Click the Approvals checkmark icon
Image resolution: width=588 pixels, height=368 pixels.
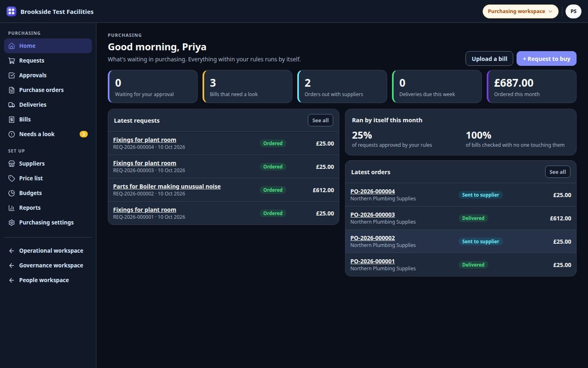pyautogui.click(x=12, y=75)
